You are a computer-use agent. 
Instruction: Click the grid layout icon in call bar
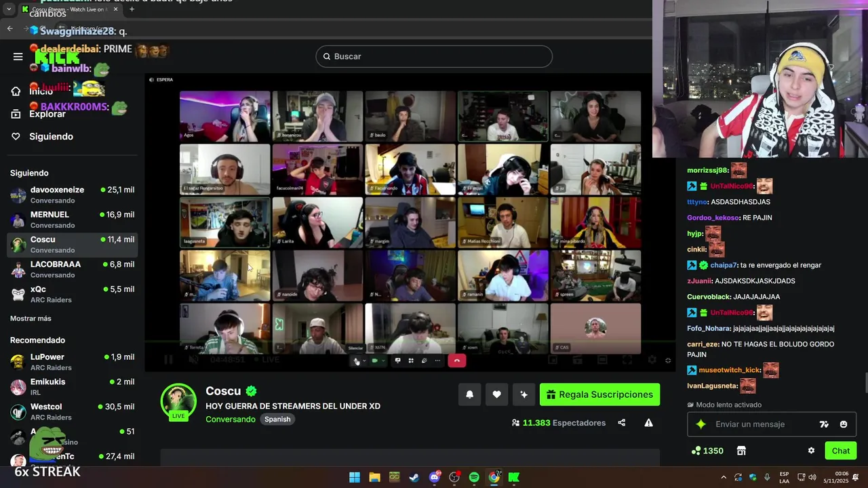(411, 361)
